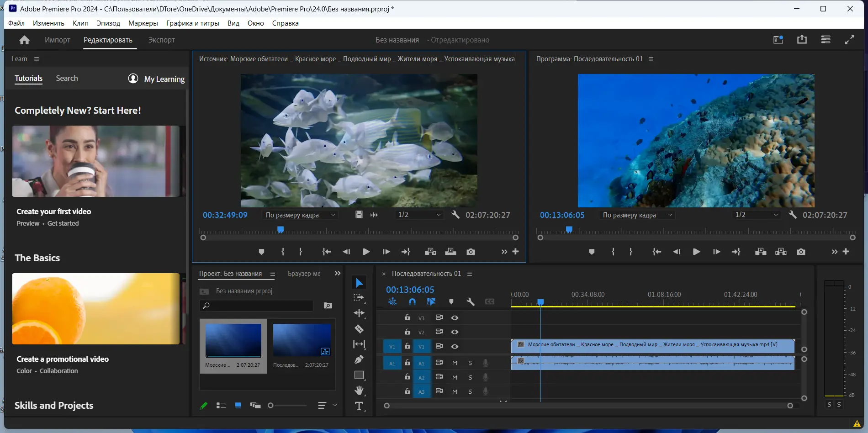Viewport: 868px width, 433px height.
Task: Select the Морские clip thumbnail in project
Action: coord(233,341)
